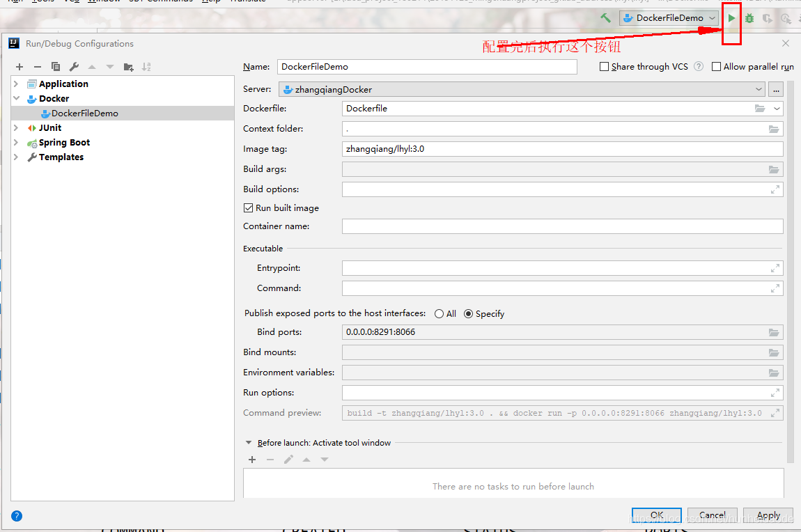The height and width of the screenshot is (532, 801).
Task: Open the Environment variables editor
Action: 774,373
